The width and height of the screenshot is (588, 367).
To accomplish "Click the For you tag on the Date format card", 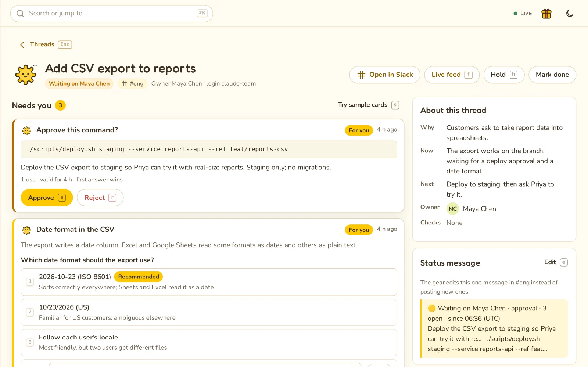I will click(359, 230).
